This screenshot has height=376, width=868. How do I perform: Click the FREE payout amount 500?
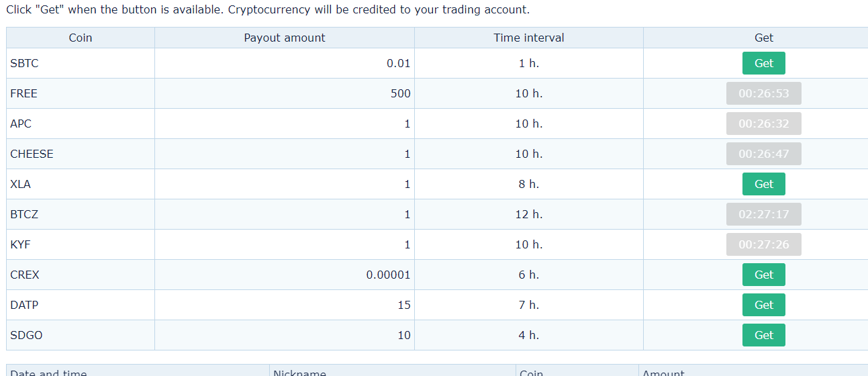pyautogui.click(x=401, y=93)
